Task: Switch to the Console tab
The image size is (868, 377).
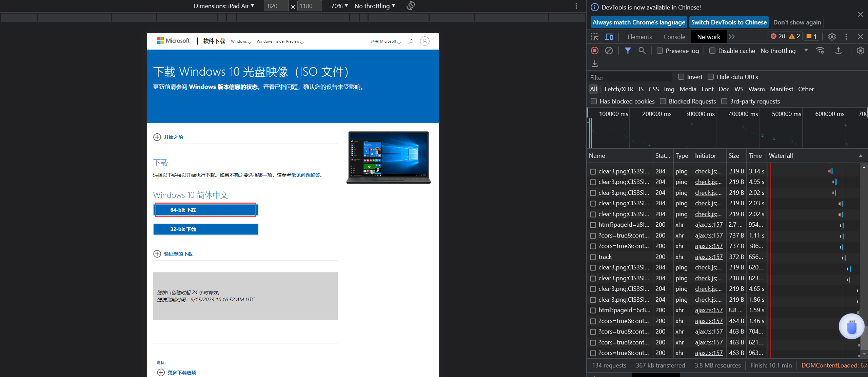Action: pos(674,37)
